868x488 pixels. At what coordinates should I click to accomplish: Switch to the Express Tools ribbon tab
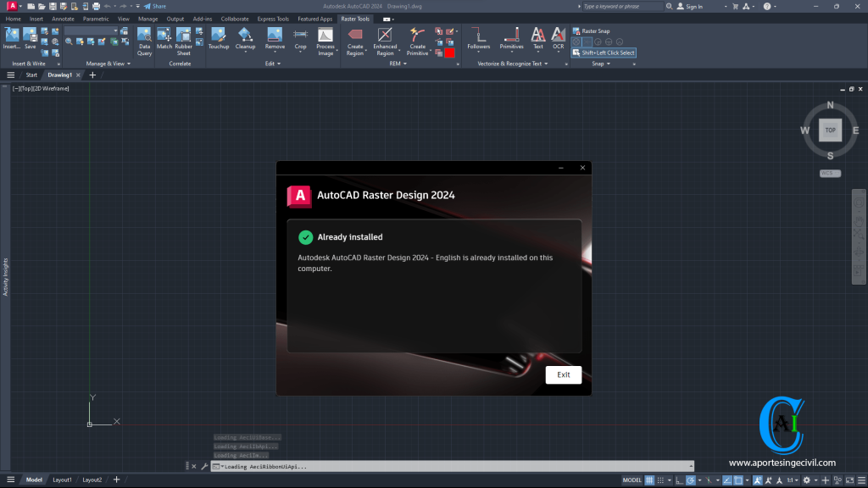(272, 19)
